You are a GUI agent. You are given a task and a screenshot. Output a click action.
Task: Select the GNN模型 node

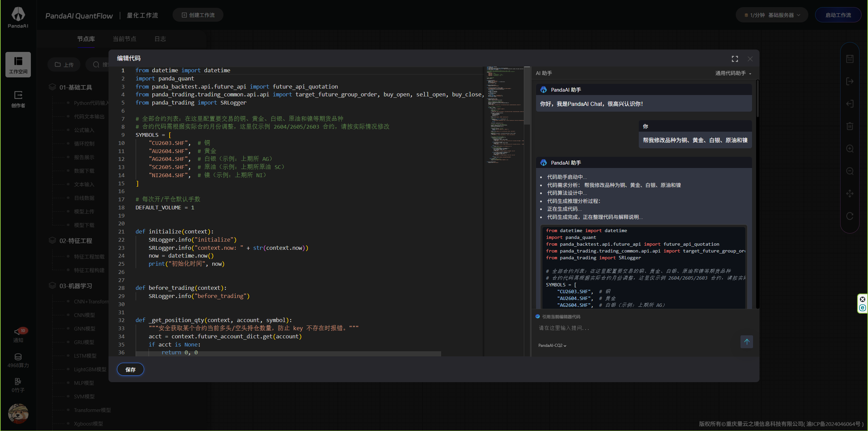point(84,329)
